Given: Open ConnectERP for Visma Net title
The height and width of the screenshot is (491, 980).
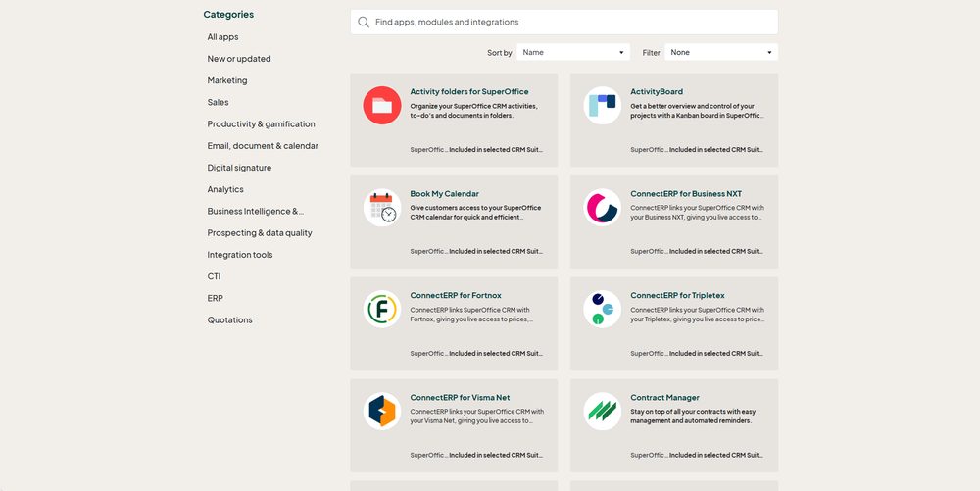Looking at the screenshot, I should pyautogui.click(x=460, y=397).
